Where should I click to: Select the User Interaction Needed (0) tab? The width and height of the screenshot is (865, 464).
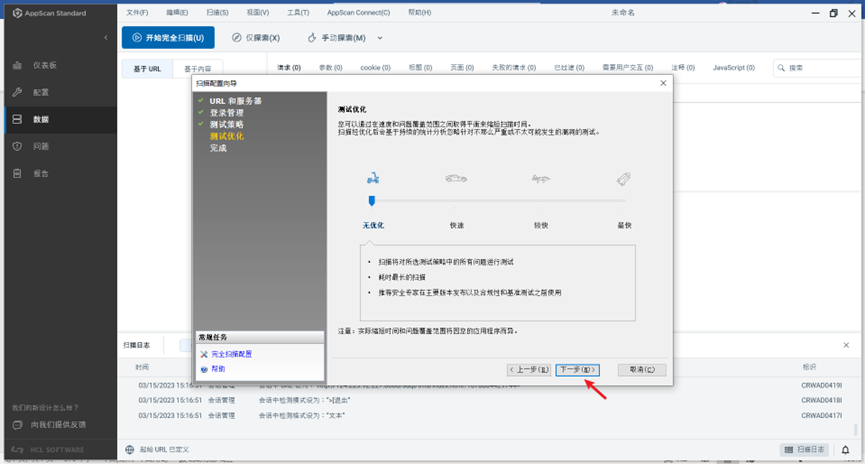(x=628, y=67)
